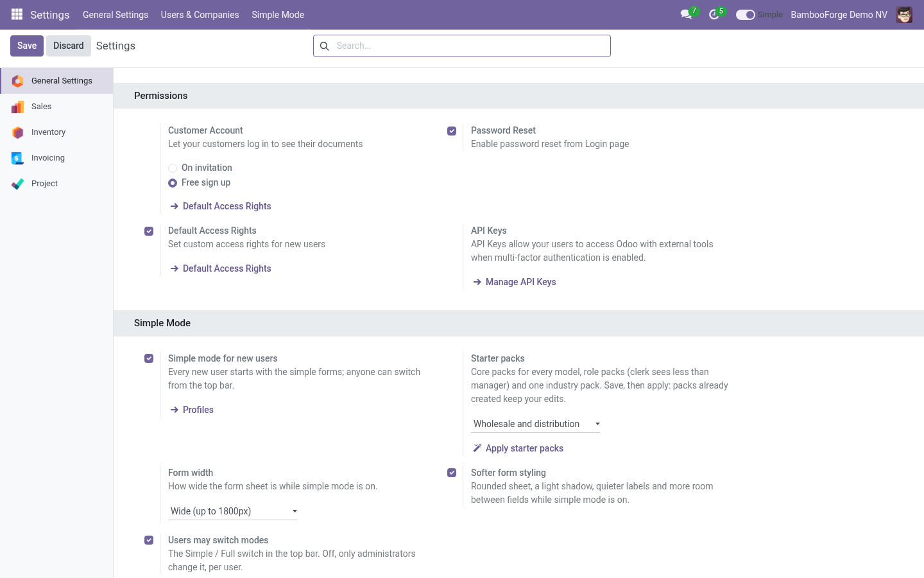Image resolution: width=924 pixels, height=578 pixels.
Task: Open the Form width dropdown
Action: (x=233, y=511)
